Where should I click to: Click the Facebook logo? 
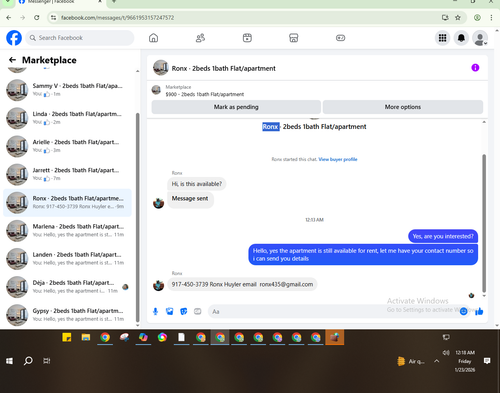[14, 38]
